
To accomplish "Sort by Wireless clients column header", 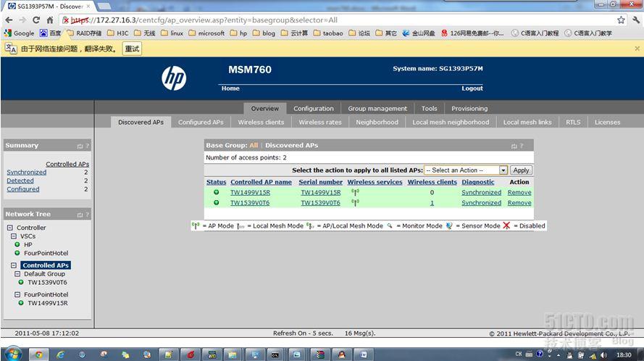I will (x=432, y=182).
